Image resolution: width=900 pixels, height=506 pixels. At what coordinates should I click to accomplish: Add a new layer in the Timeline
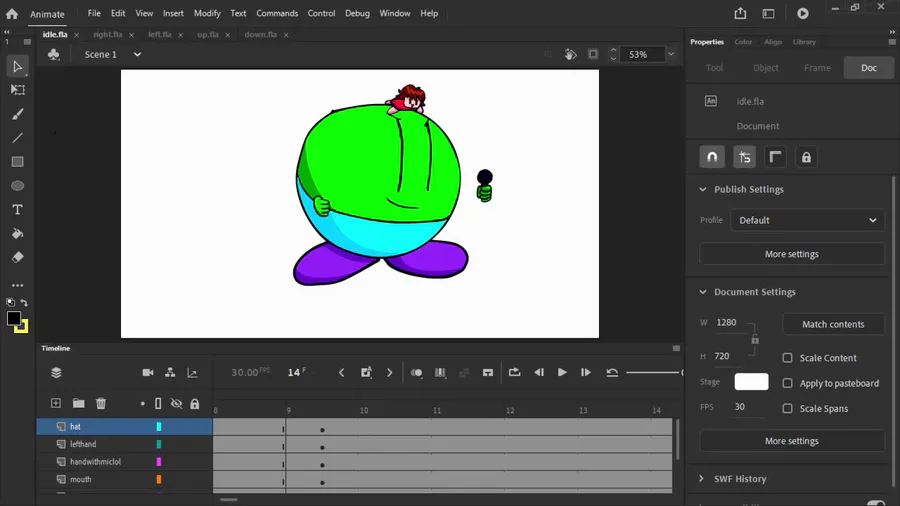coord(56,403)
